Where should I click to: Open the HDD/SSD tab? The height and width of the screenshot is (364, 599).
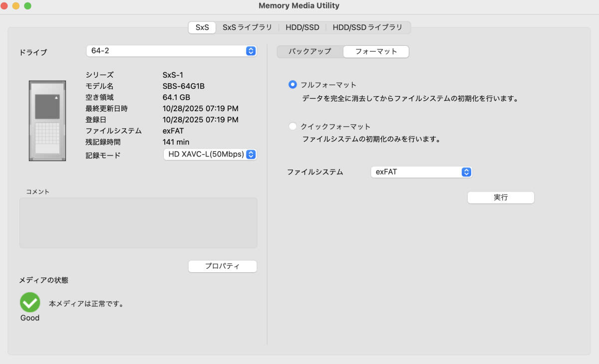(302, 27)
